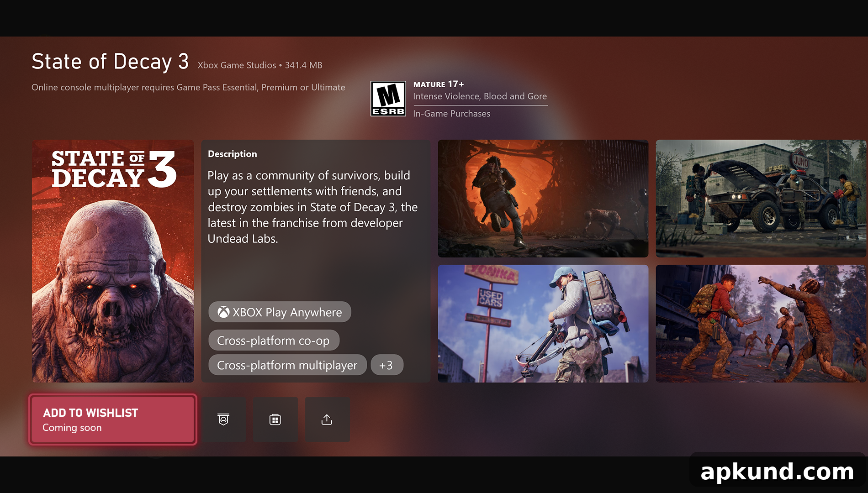This screenshot has width=868, height=493.
Task: Click the controller banner badge icon button
Action: coord(223,419)
